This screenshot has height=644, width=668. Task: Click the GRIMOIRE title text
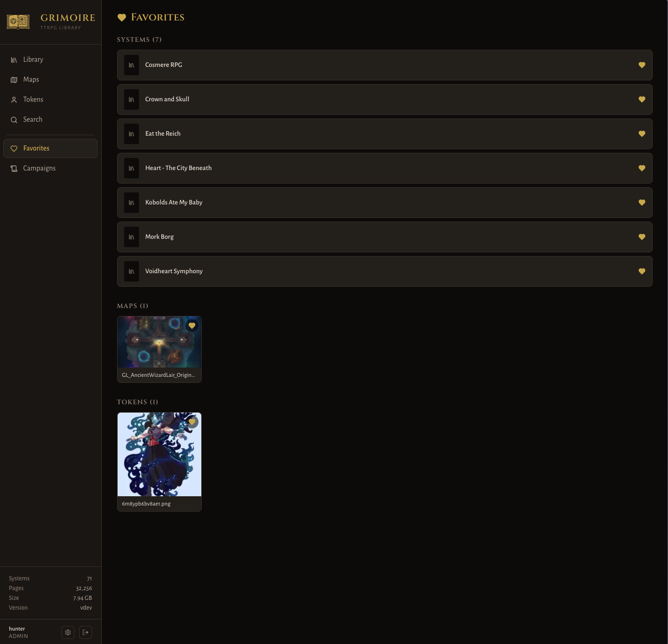(68, 18)
